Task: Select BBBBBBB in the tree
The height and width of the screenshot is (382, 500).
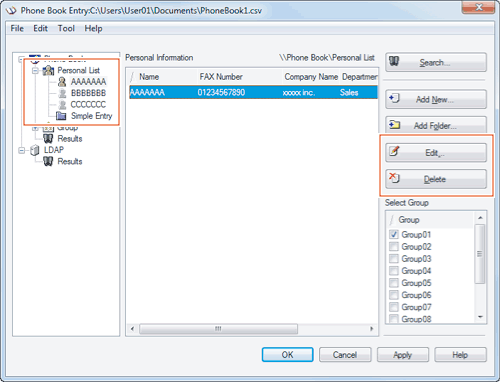Action: [x=88, y=93]
